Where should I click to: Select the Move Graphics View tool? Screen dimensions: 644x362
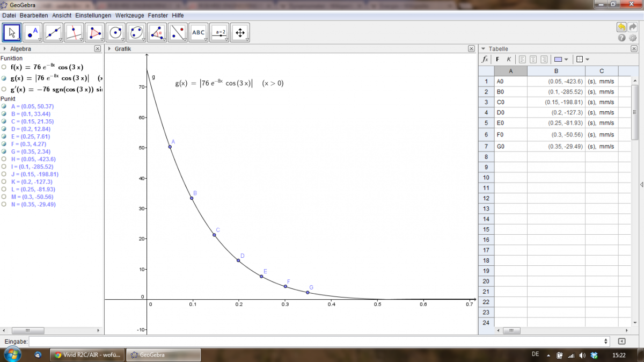240,33
